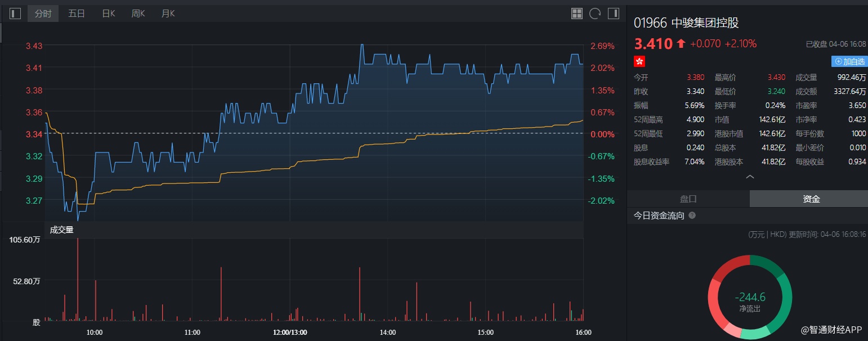Add stock via the 加自选 button
Screen dimensions: 868x341
849,61
